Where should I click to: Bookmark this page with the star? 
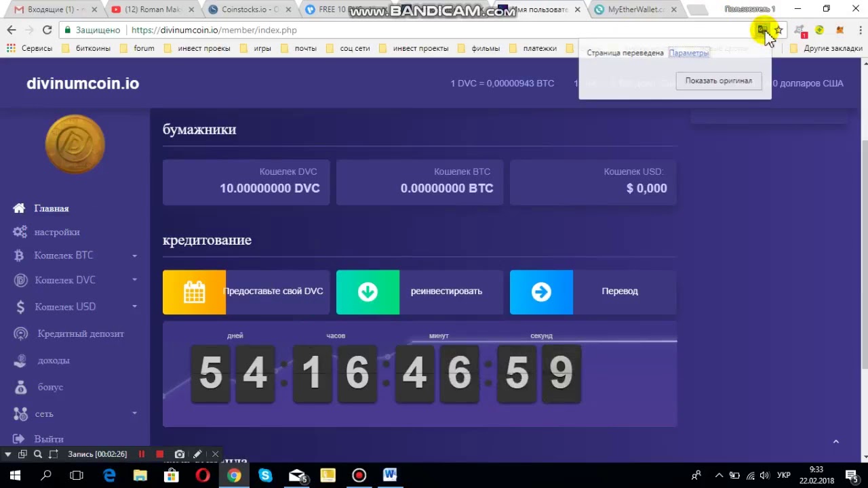click(x=778, y=30)
